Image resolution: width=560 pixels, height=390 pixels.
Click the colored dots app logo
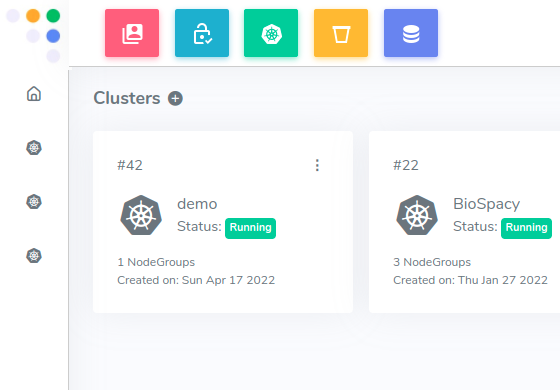pos(33,36)
